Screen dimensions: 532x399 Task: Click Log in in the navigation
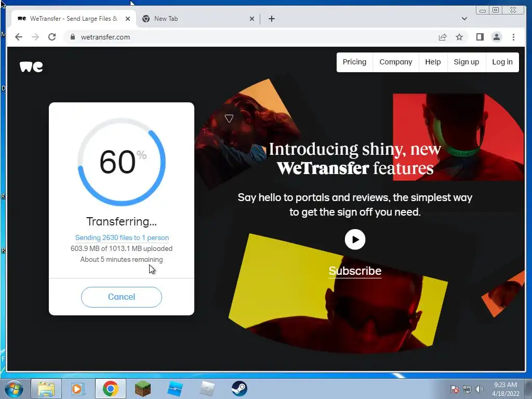[502, 62]
